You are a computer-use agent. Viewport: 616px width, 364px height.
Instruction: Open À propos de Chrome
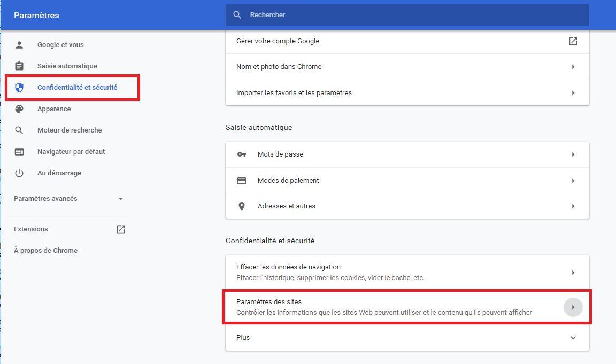(x=45, y=251)
